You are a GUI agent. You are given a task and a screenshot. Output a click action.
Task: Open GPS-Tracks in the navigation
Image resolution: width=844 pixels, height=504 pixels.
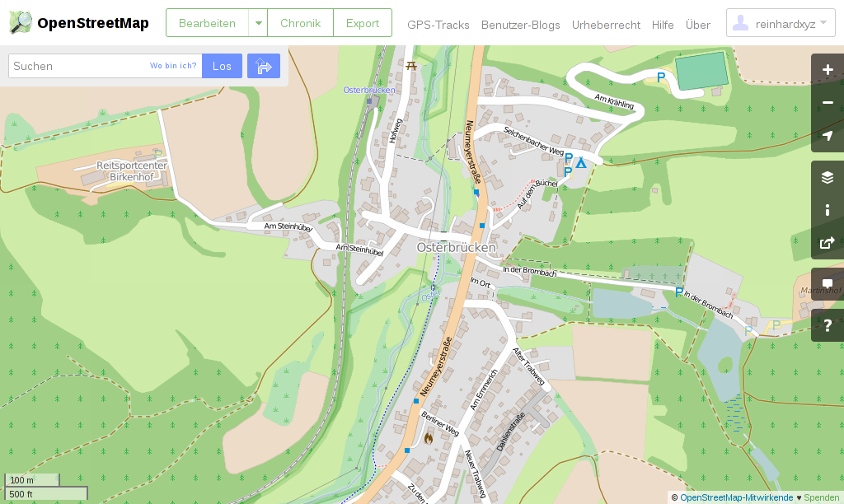[x=438, y=25]
